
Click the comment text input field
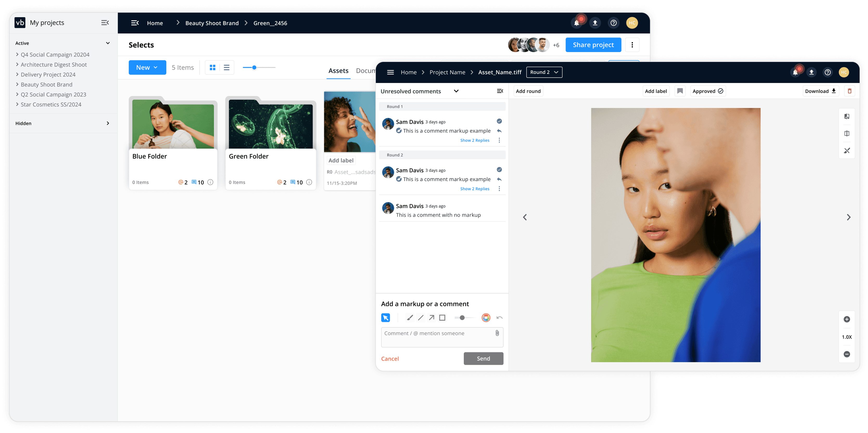(x=438, y=337)
